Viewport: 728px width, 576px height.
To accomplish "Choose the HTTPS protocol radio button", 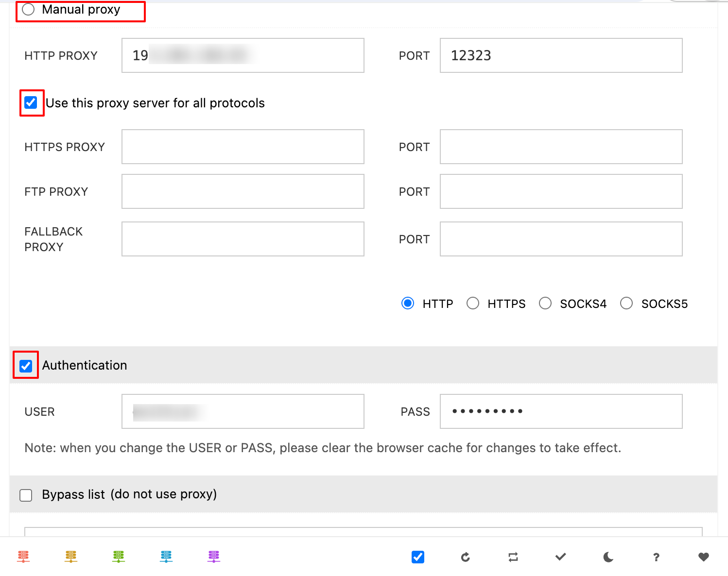I will (473, 304).
